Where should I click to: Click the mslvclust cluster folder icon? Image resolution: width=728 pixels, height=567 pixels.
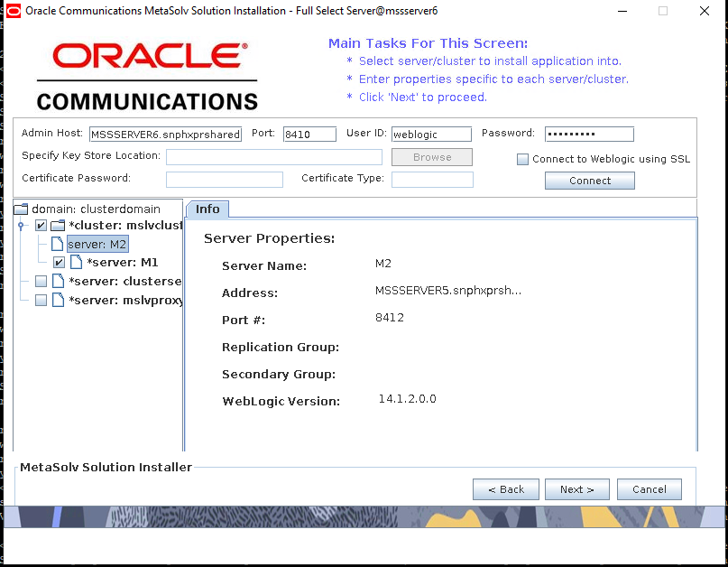58,226
